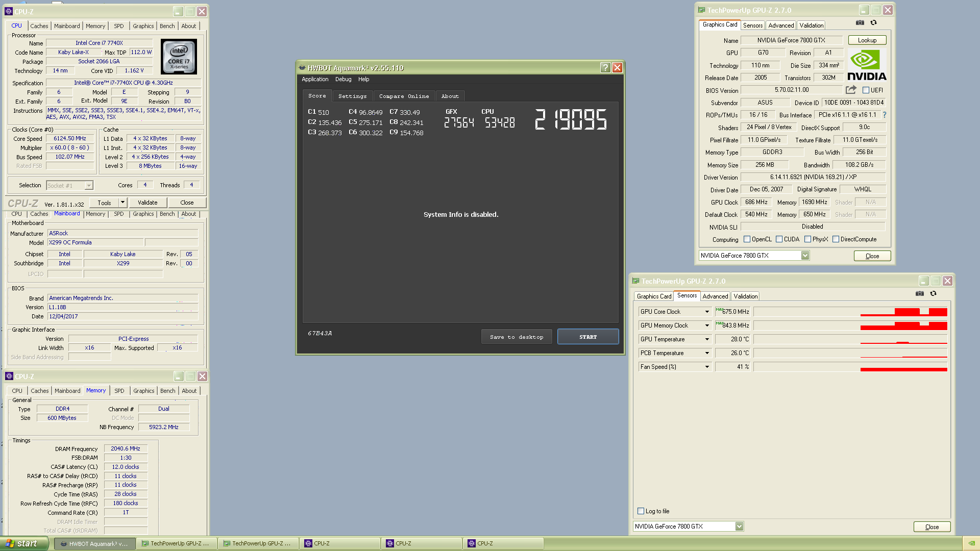Click the Aquamark help question mark button
This screenshot has width=980, height=551.
pos(605,68)
